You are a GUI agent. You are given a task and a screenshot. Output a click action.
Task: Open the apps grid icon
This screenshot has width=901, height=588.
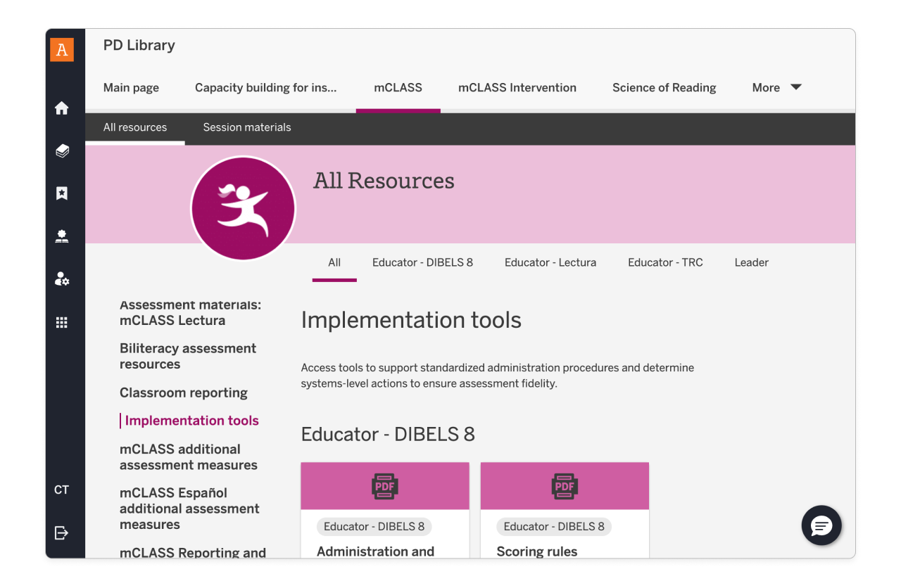click(62, 322)
